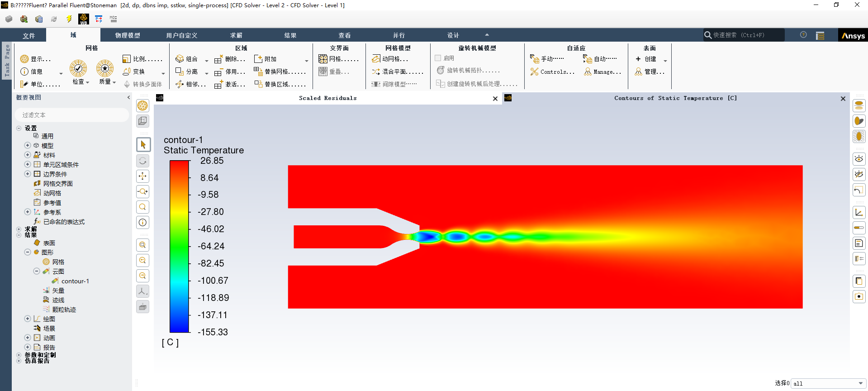Close the Scaled Residuals tab
The width and height of the screenshot is (868, 391).
495,98
